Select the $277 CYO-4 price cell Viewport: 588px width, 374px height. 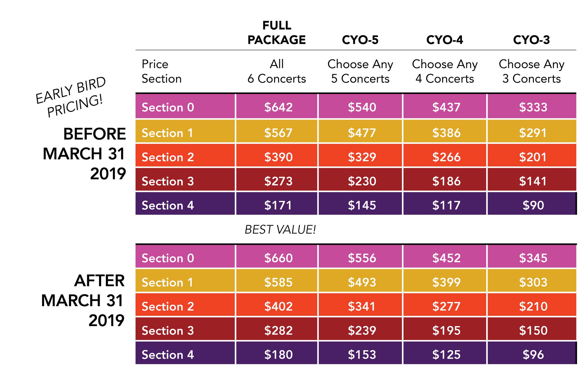[x=446, y=306]
